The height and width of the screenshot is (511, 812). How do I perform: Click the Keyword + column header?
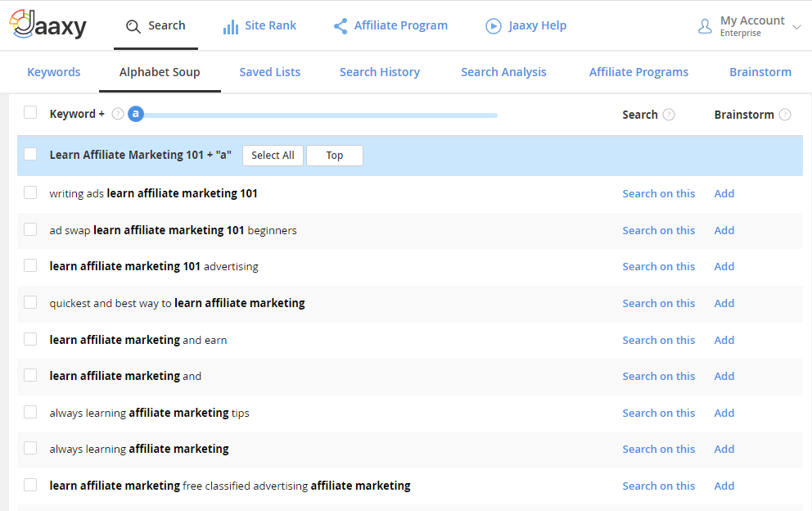click(77, 114)
